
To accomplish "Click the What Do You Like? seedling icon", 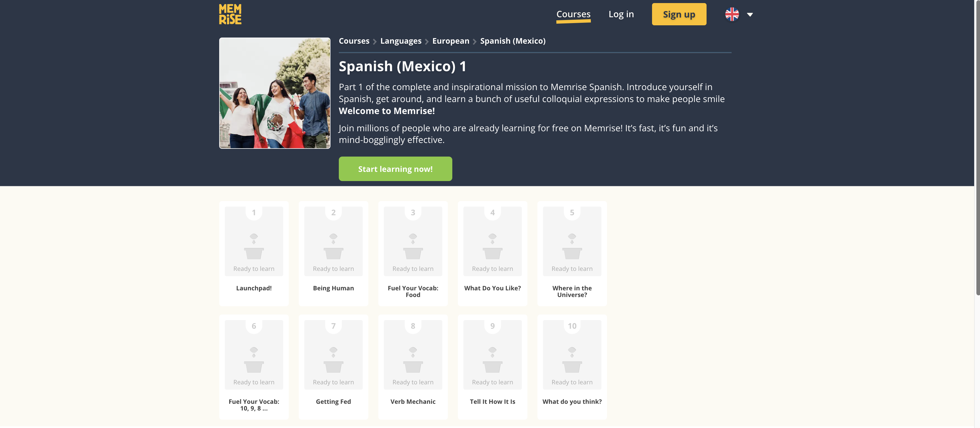I will [x=492, y=246].
